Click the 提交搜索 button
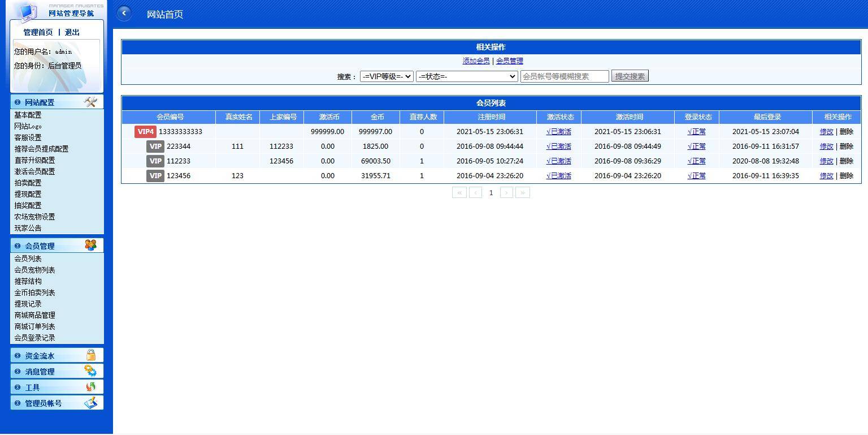Image resolution: width=868 pixels, height=435 pixels. pyautogui.click(x=630, y=76)
